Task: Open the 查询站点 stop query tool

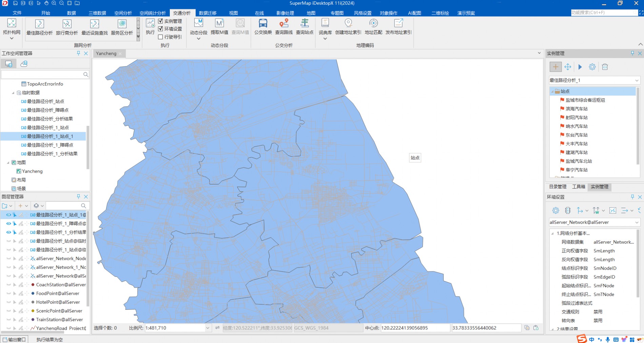Action: tap(305, 26)
